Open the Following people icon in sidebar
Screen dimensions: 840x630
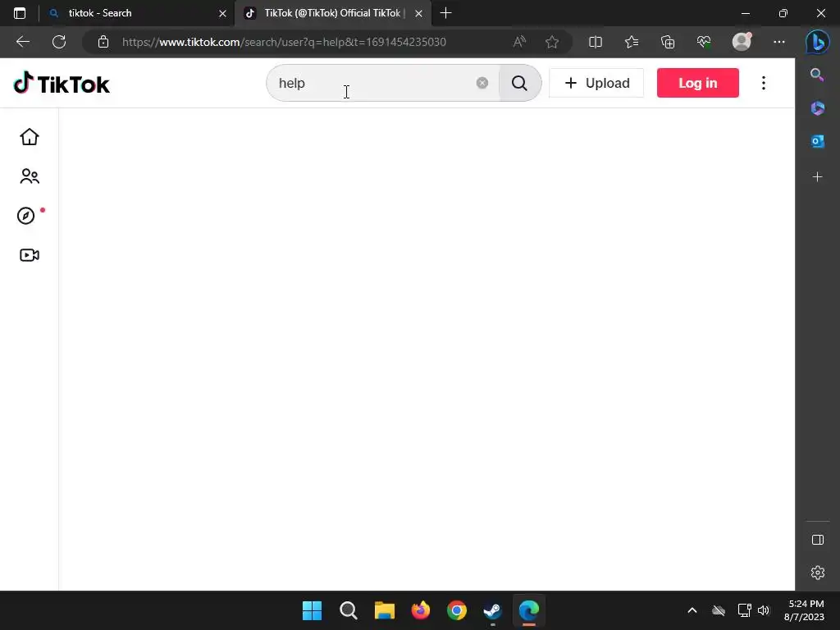coord(30,176)
